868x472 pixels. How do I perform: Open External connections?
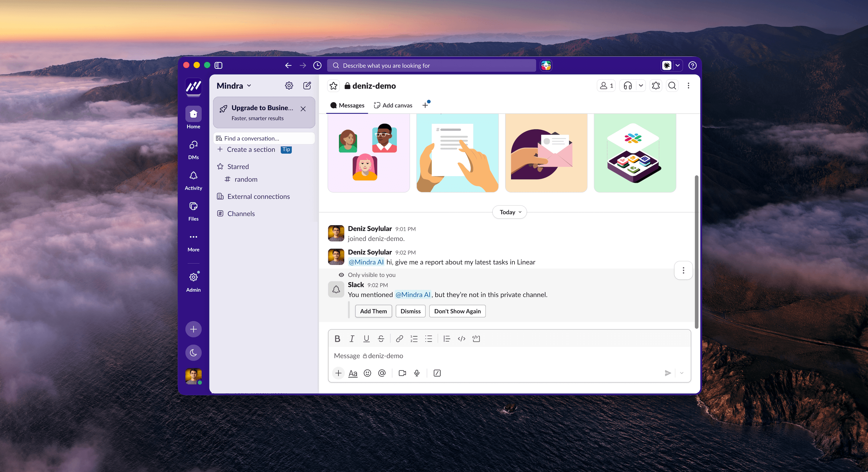pos(258,197)
